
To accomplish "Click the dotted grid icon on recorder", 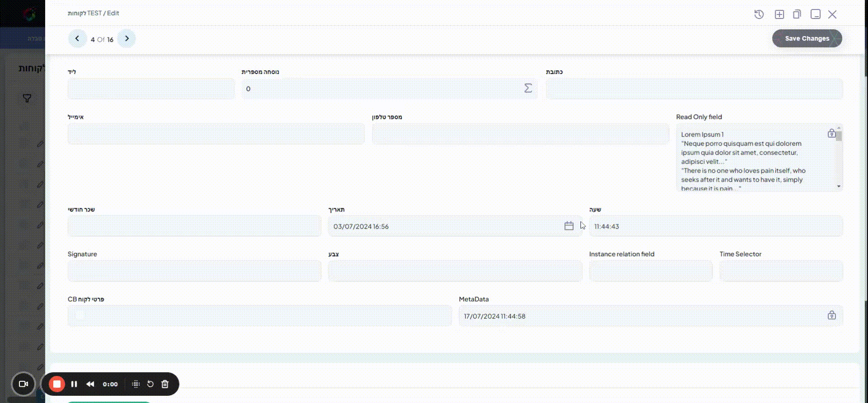I will [136, 384].
